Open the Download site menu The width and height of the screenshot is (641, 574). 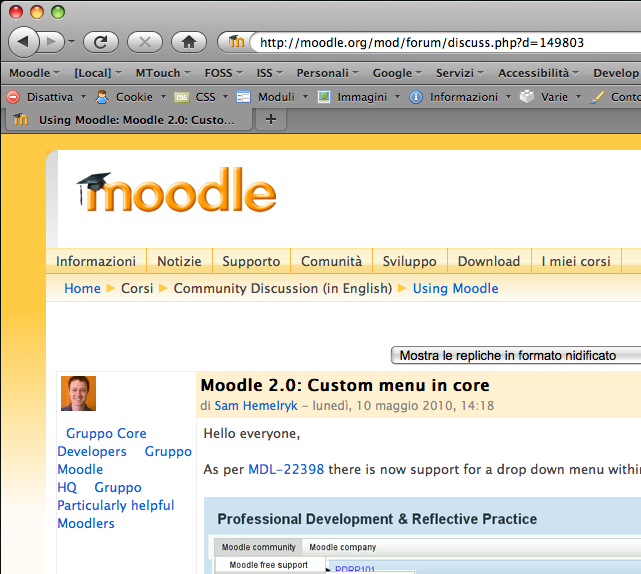[489, 261]
